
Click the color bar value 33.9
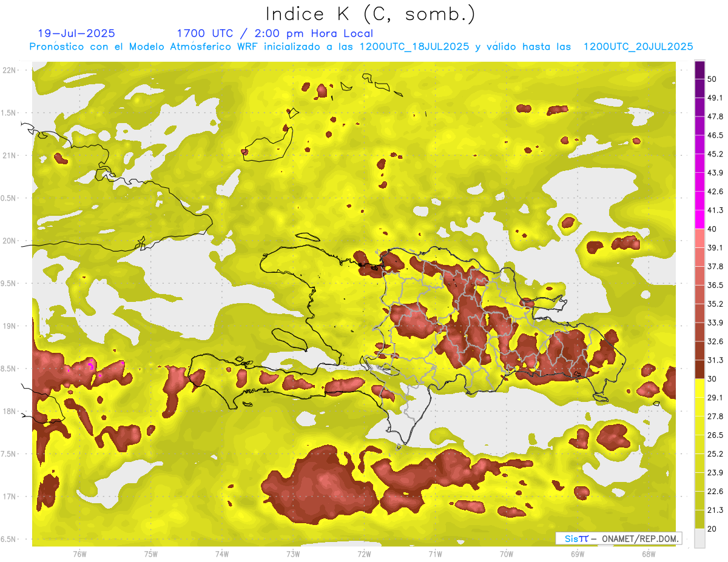pos(715,323)
